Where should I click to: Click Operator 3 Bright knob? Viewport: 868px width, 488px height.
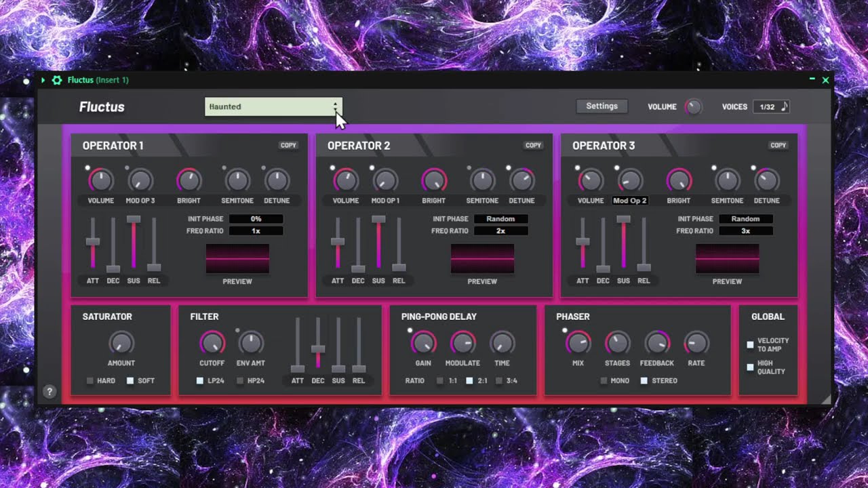click(679, 180)
